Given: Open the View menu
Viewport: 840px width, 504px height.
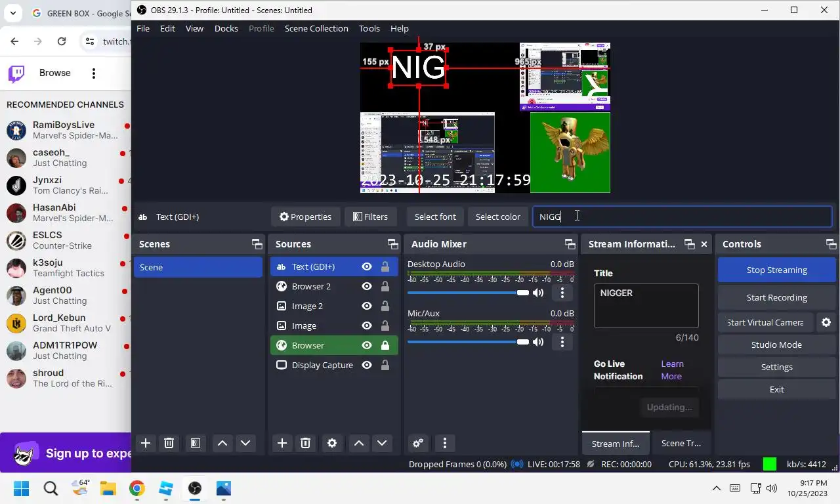Looking at the screenshot, I should tap(194, 28).
